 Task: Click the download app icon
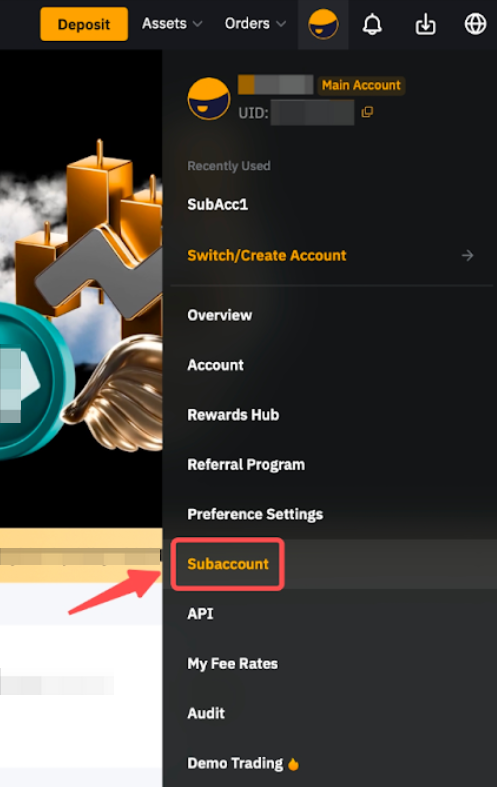coord(425,24)
